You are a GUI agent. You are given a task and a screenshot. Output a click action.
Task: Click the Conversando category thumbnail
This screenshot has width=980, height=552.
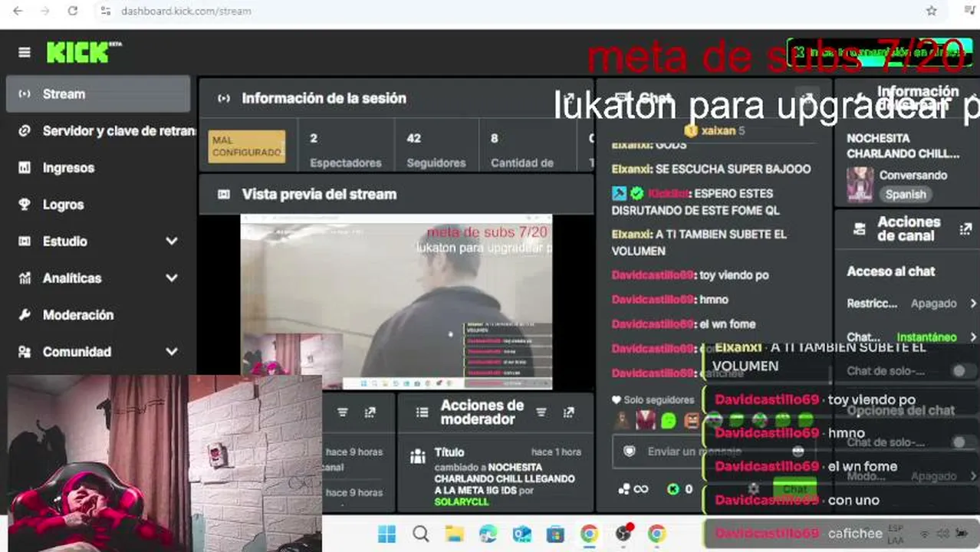[x=860, y=185]
